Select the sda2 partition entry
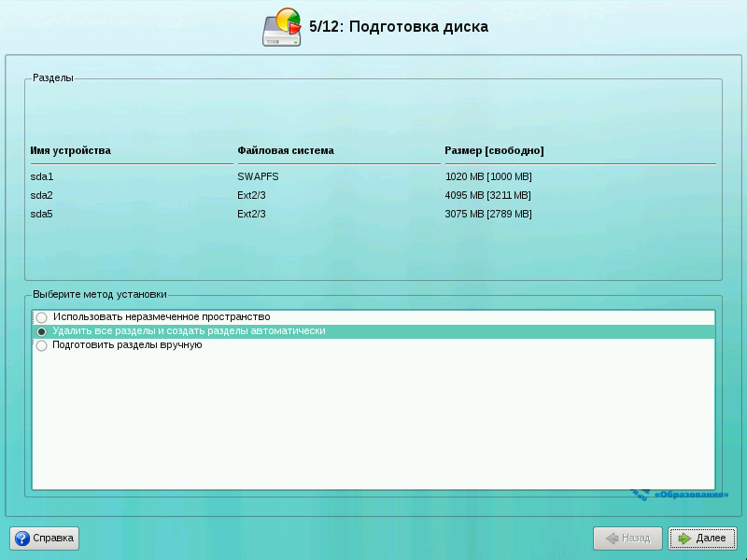Viewport: 747px width, 560px height. [42, 195]
